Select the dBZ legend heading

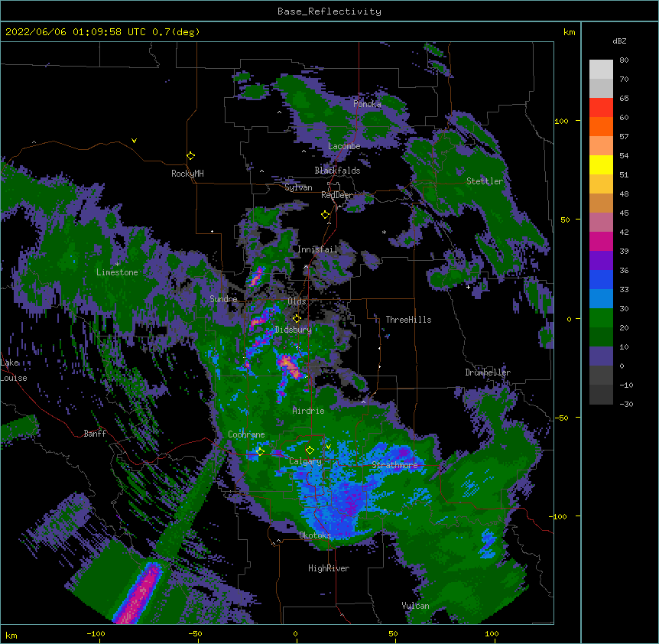[619, 41]
